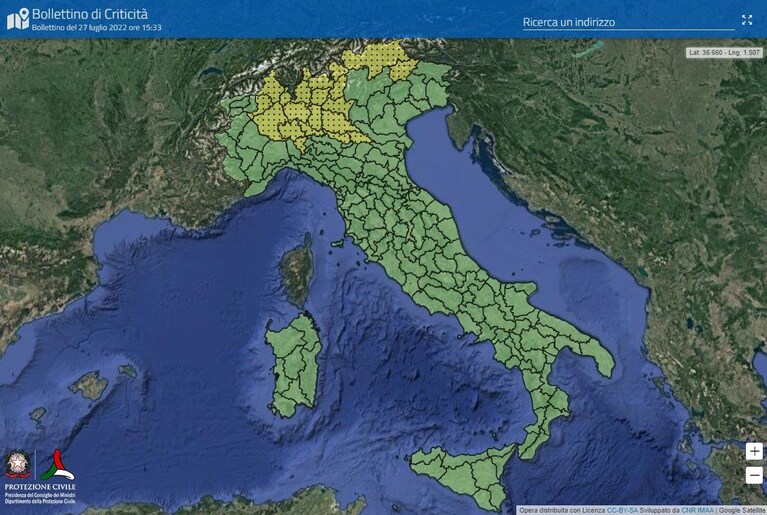The height and width of the screenshot is (515, 767).
Task: Click the green Sardinia region on map
Action: 293,366
